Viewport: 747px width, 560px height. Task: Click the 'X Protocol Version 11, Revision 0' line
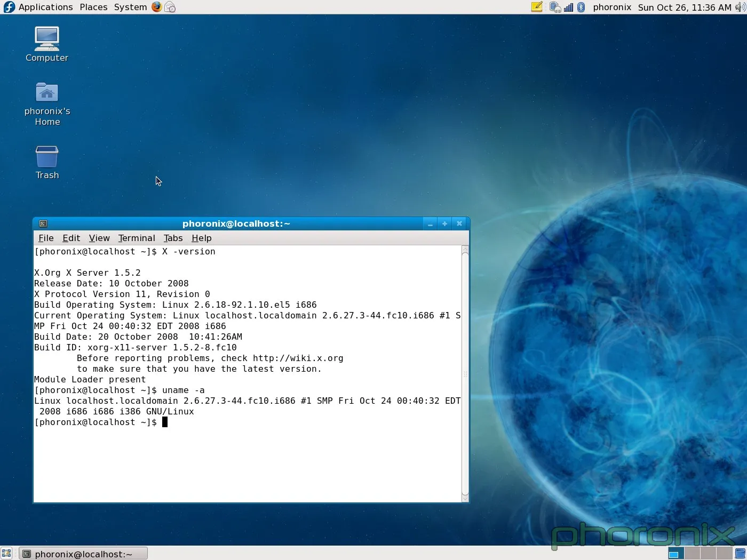click(122, 294)
